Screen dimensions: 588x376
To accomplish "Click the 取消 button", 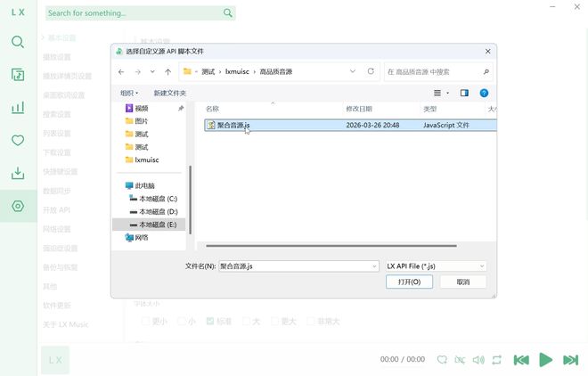I will 462,282.
